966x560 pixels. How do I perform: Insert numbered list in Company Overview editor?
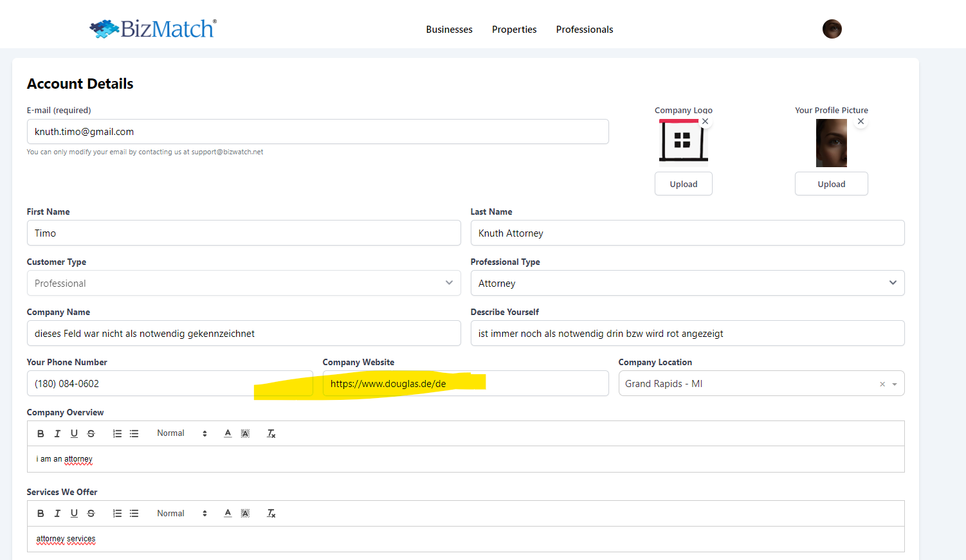(x=117, y=434)
